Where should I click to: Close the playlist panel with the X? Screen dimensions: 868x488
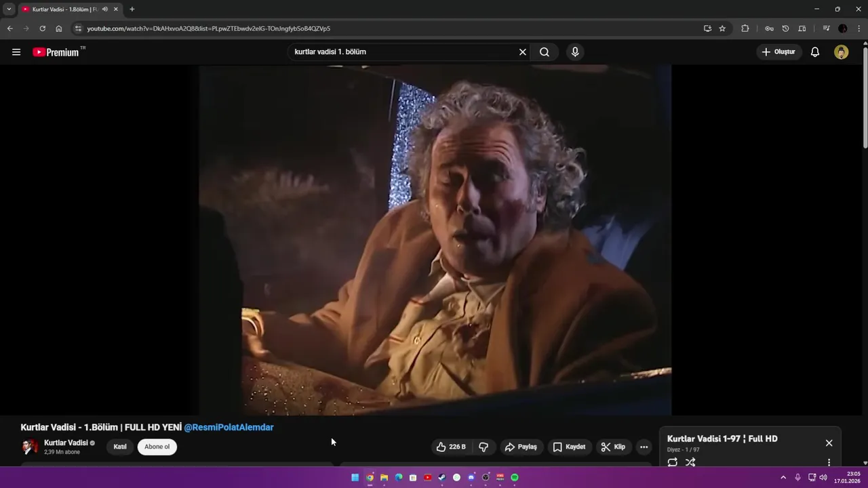(x=829, y=443)
